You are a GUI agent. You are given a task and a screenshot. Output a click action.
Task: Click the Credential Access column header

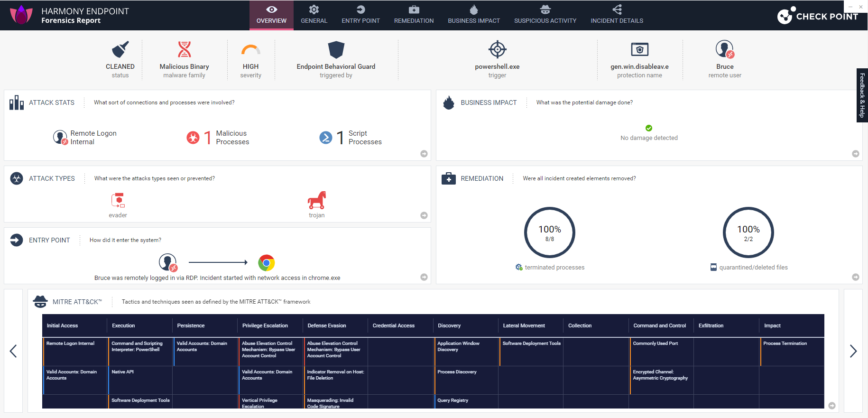click(393, 325)
